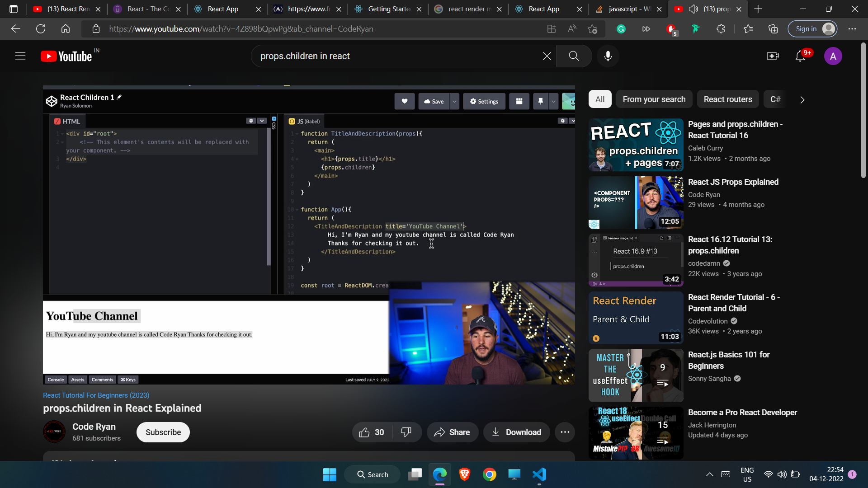Open the Grammarly extension icon
The width and height of the screenshot is (868, 488).
621,29
